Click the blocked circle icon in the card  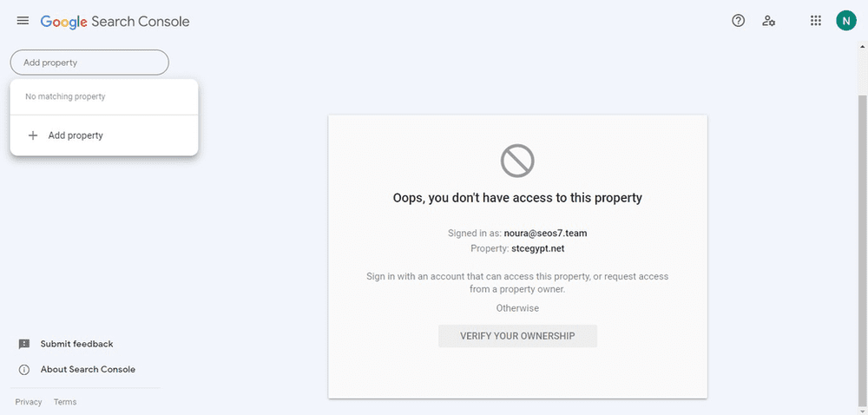(517, 161)
